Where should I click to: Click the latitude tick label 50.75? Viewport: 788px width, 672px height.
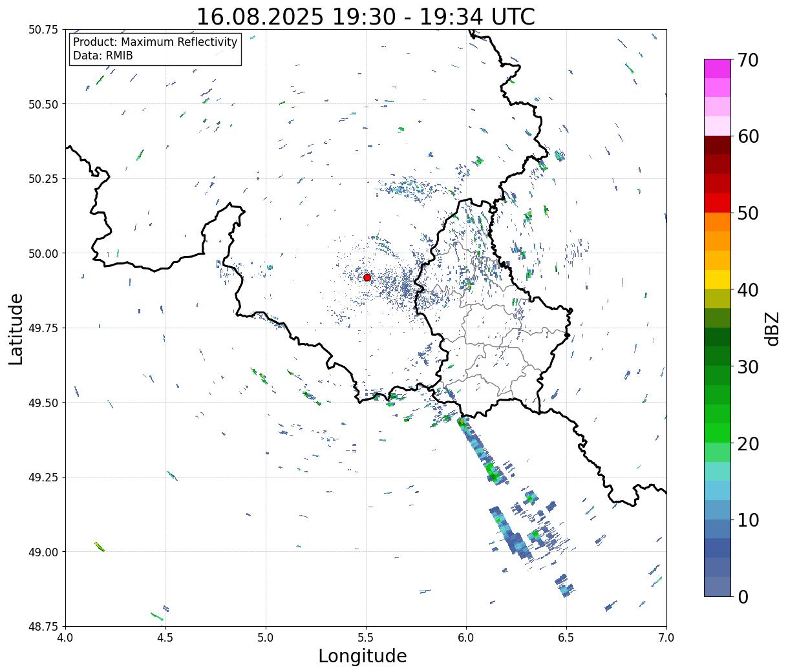point(43,30)
